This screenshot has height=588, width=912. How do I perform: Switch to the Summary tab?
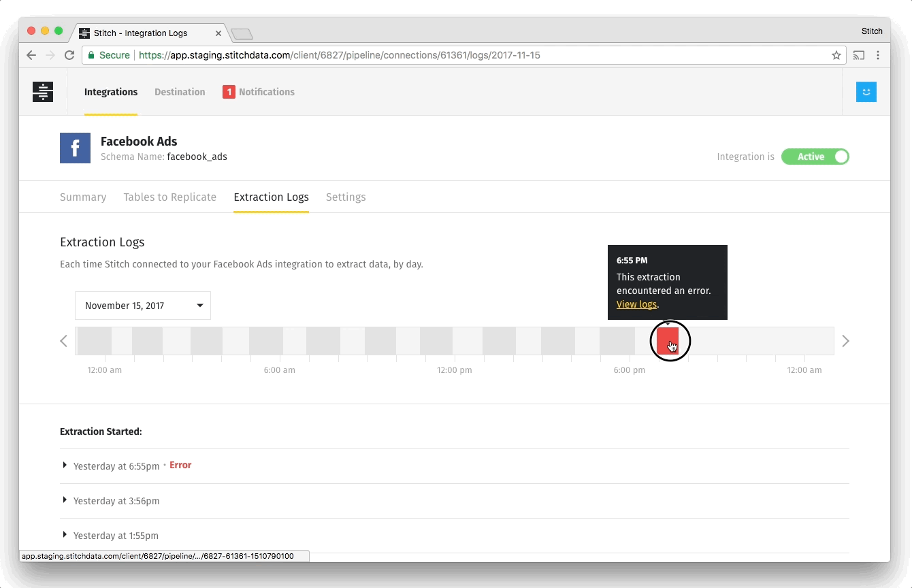(x=83, y=197)
